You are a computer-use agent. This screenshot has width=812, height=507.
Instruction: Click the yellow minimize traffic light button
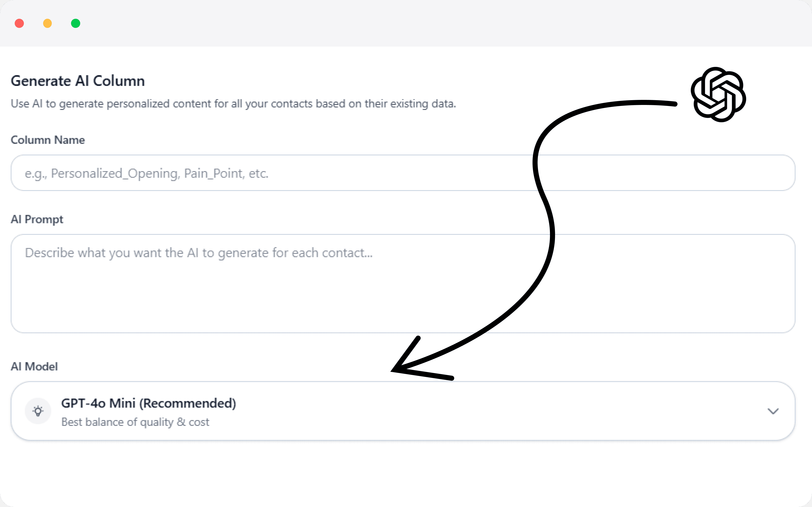pos(47,23)
